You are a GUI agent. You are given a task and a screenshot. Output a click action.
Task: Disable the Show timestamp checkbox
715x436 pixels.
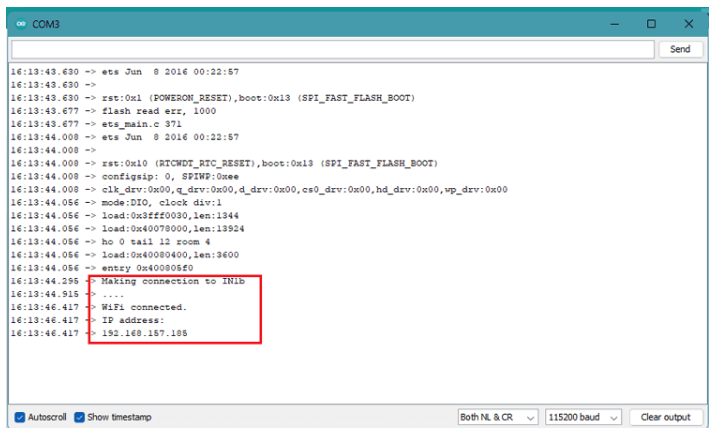click(x=80, y=417)
